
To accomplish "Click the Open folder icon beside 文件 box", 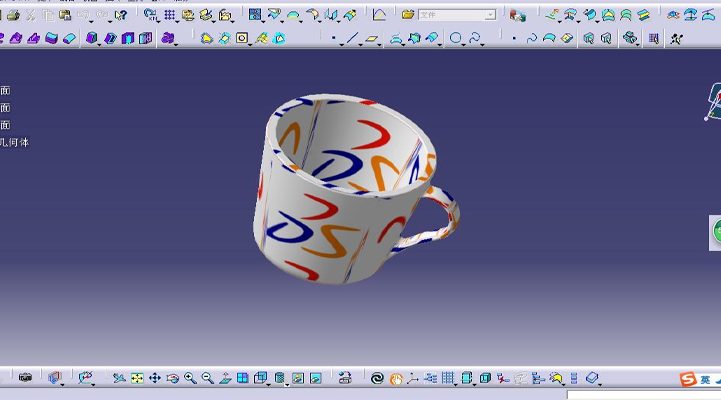I will (408, 15).
